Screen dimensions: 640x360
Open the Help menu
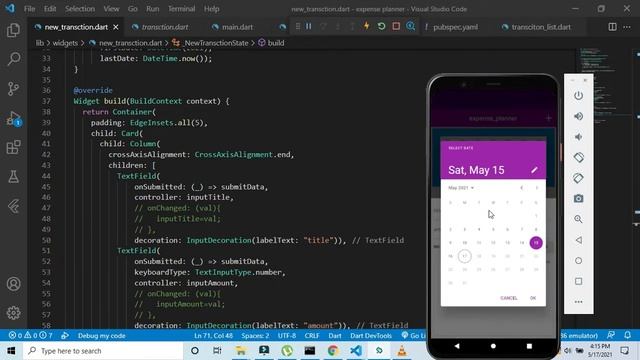[x=211, y=9]
